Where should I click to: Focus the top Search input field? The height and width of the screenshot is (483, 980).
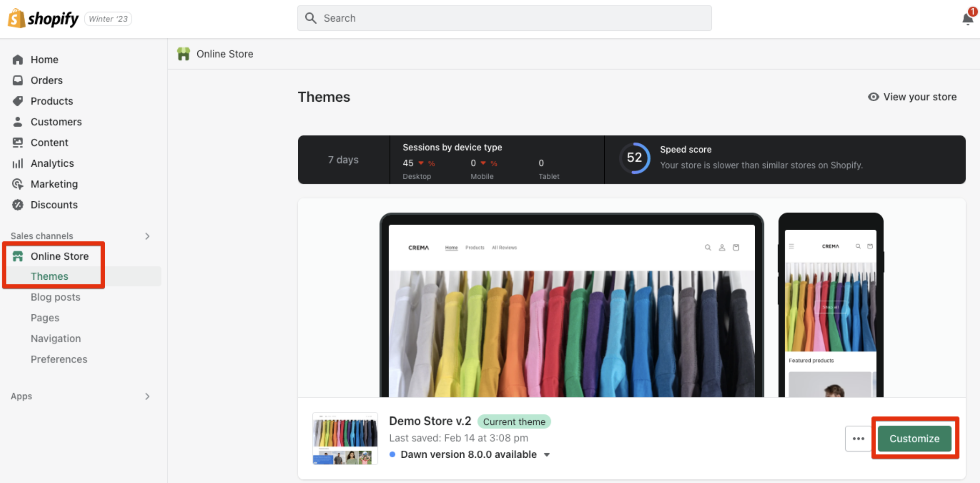pos(504,18)
